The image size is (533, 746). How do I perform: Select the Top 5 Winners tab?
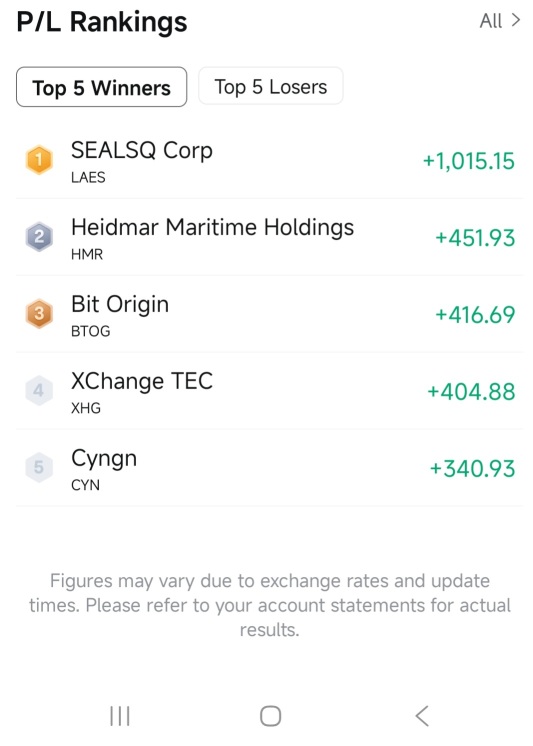pos(101,87)
